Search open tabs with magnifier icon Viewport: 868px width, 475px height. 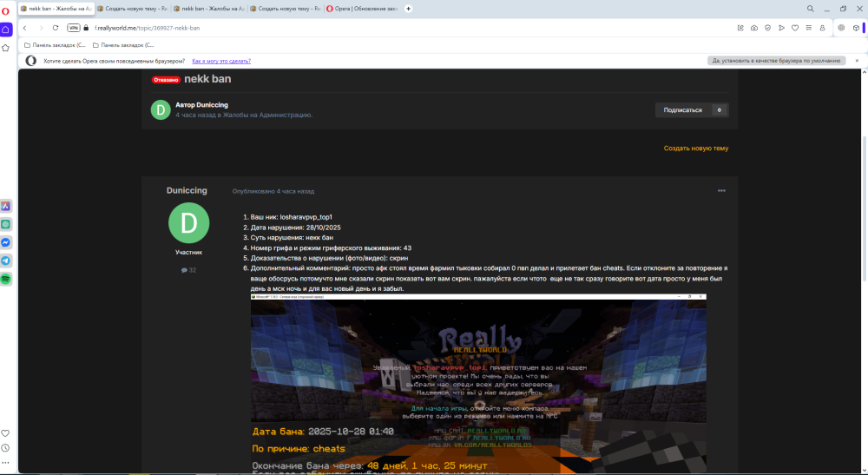[x=811, y=9]
